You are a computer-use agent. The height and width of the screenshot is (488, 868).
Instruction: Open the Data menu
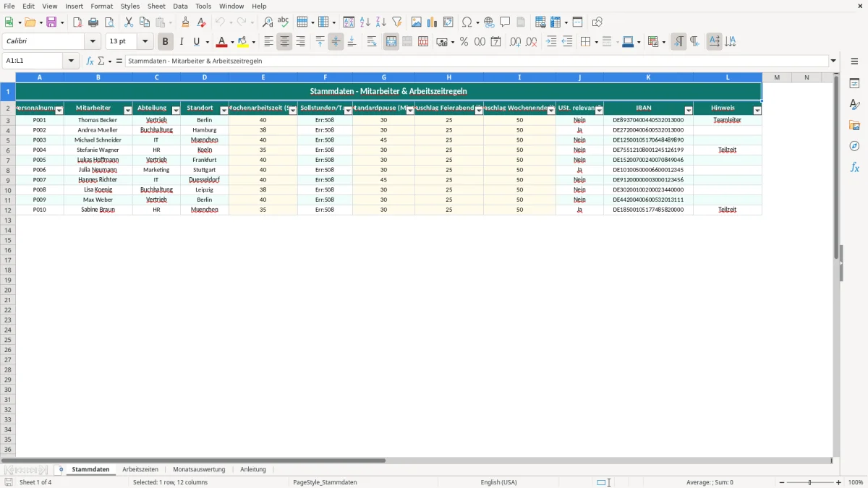pos(180,6)
